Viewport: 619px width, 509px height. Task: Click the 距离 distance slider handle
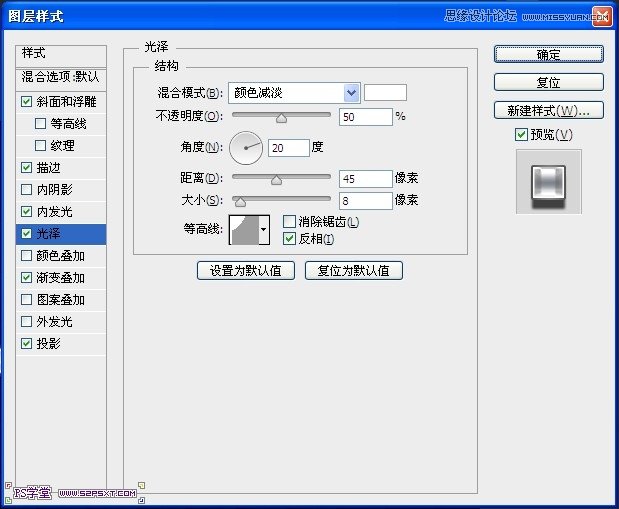pos(276,180)
